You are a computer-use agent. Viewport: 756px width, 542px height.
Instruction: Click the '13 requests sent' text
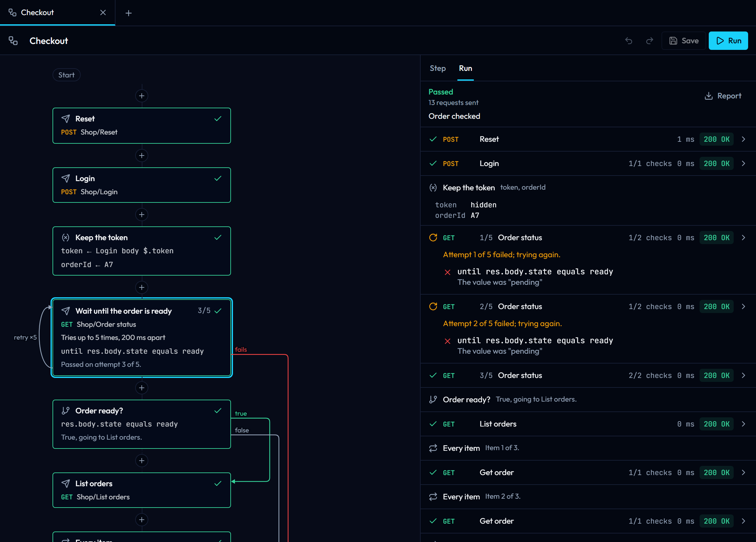[x=453, y=103]
